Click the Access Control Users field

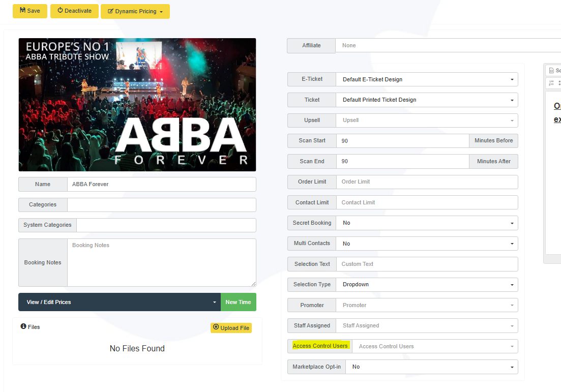434,346
